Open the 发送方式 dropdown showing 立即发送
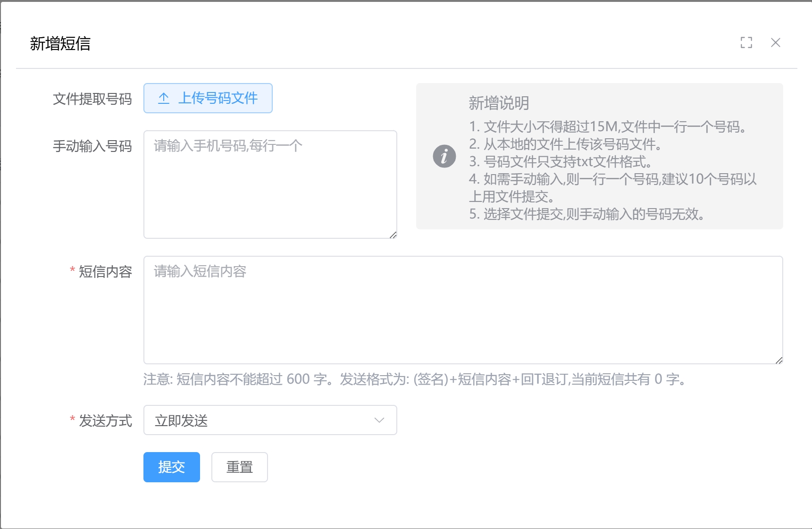 (270, 420)
